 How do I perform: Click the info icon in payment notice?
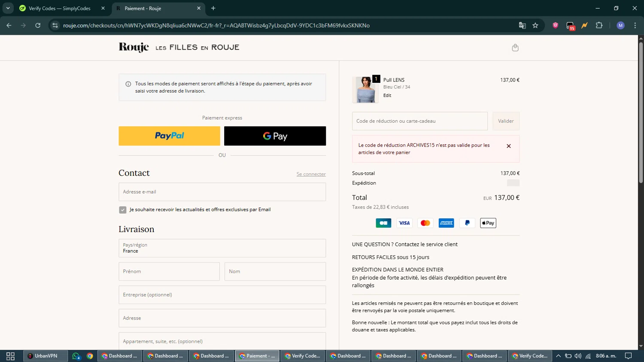point(128,84)
